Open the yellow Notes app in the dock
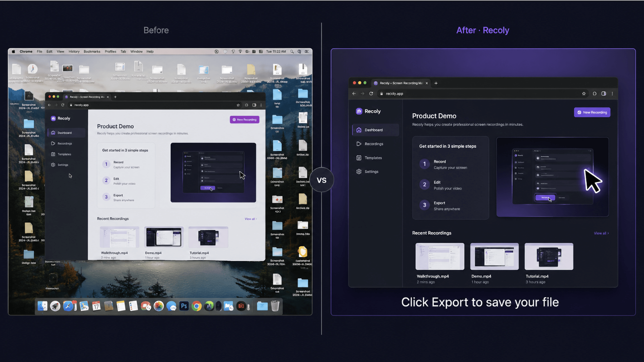 (x=121, y=306)
